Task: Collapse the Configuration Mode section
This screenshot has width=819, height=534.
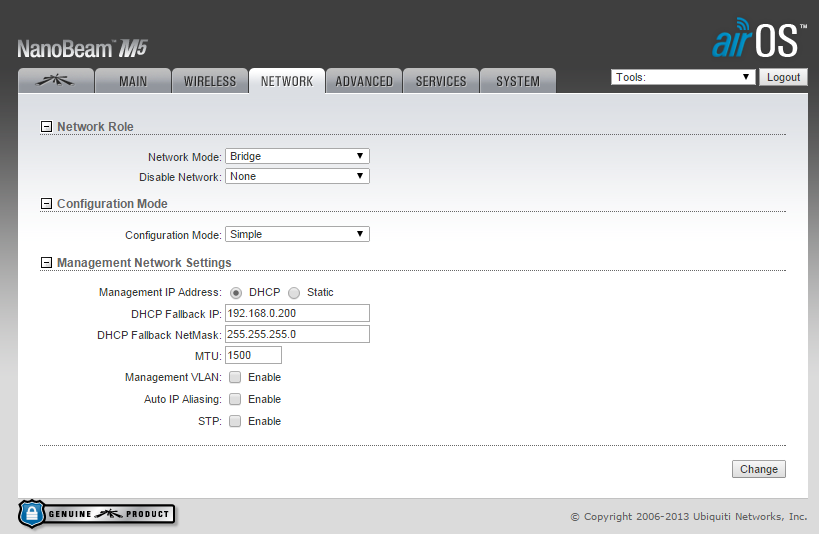Action: (46, 204)
